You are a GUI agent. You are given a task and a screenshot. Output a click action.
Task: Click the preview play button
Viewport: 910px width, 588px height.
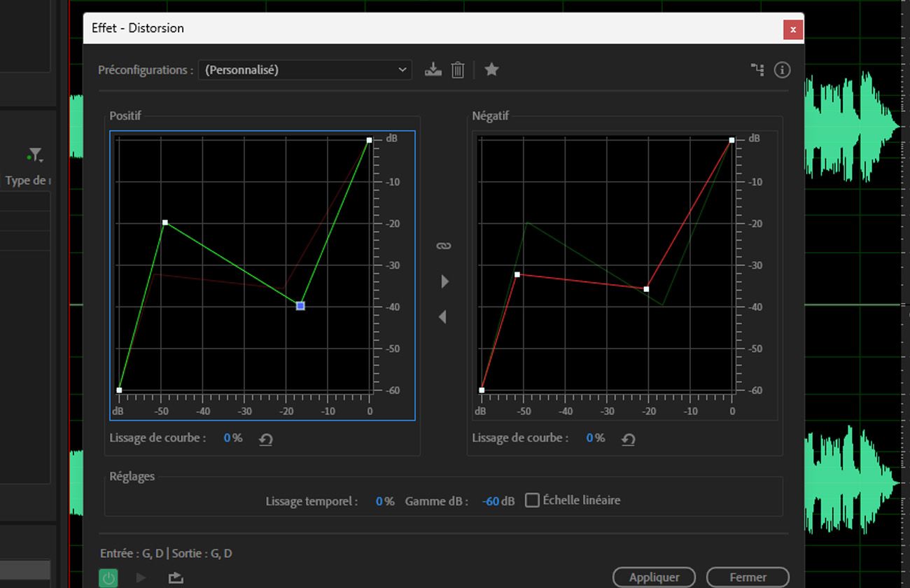click(141, 577)
